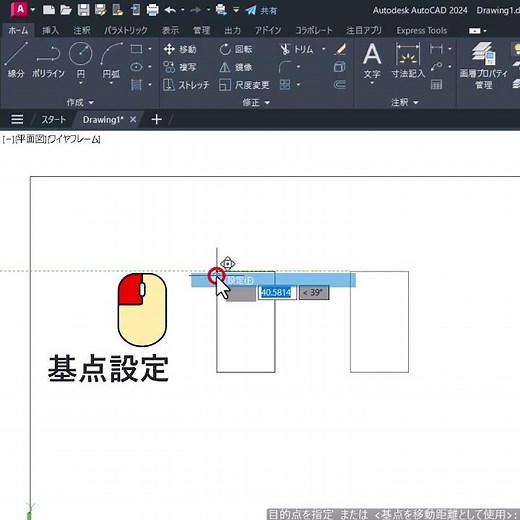Click the Explode tool icon
The width and height of the screenshot is (520, 520).
click(x=339, y=67)
